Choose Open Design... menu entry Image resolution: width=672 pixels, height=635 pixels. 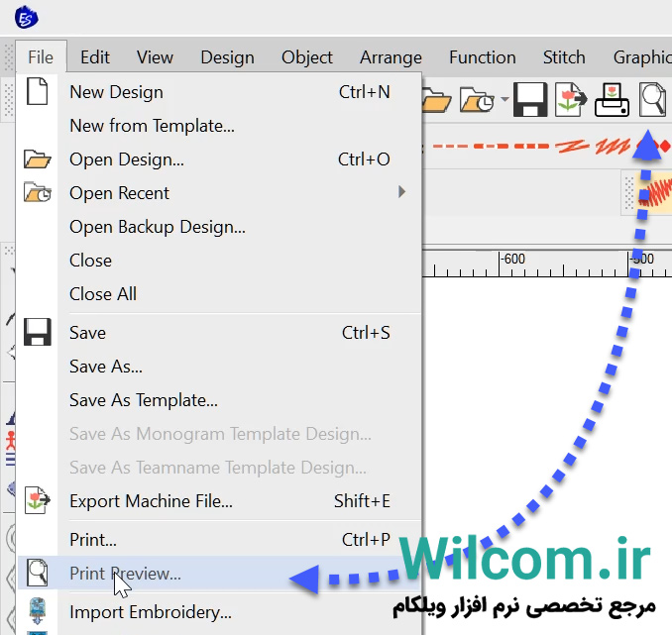219,159
